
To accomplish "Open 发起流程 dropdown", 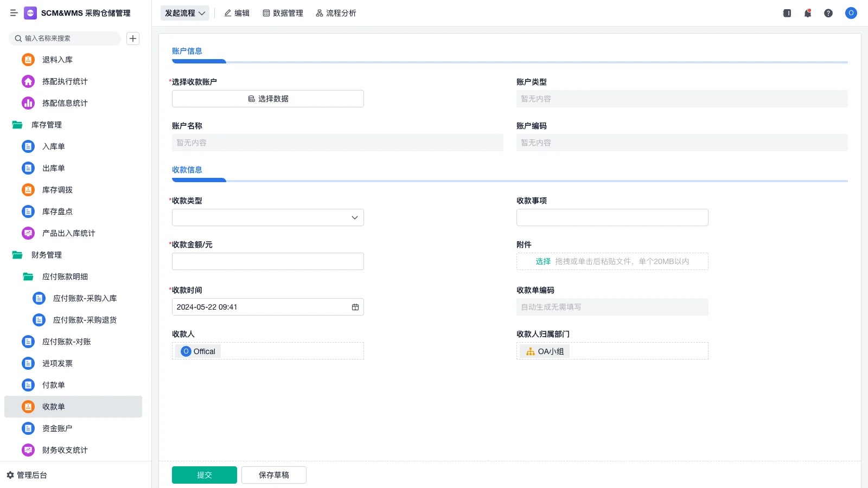I will [x=185, y=13].
